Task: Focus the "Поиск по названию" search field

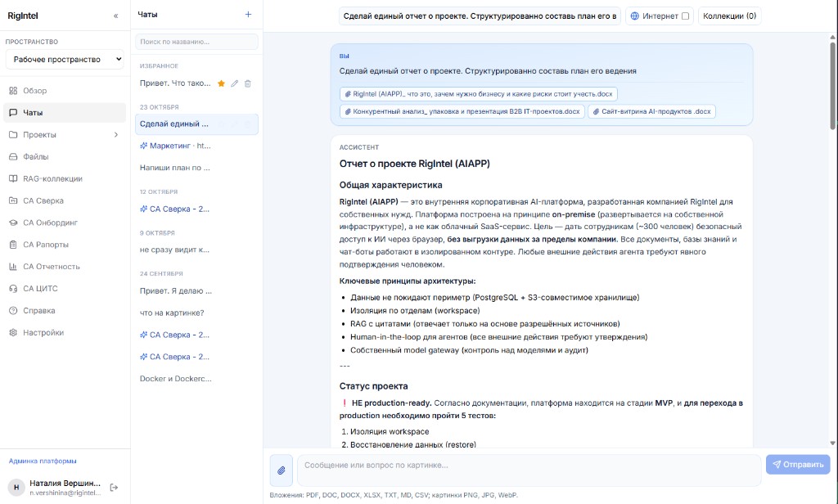Action: click(196, 42)
